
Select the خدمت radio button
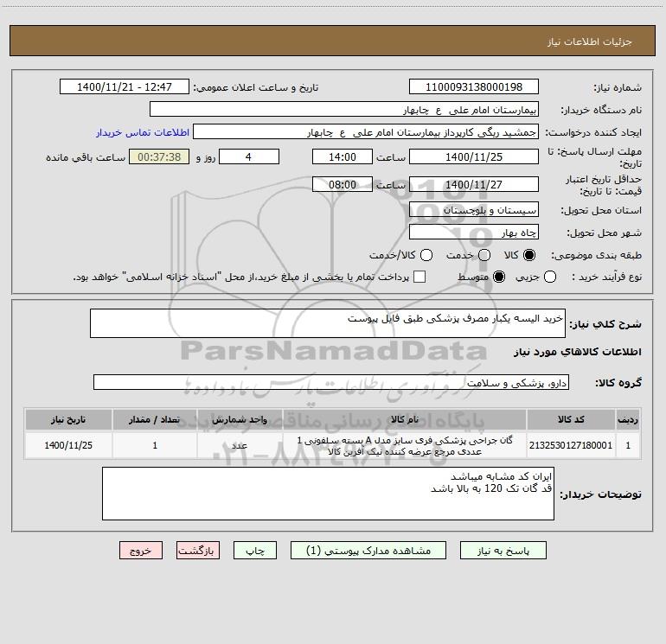[484, 255]
